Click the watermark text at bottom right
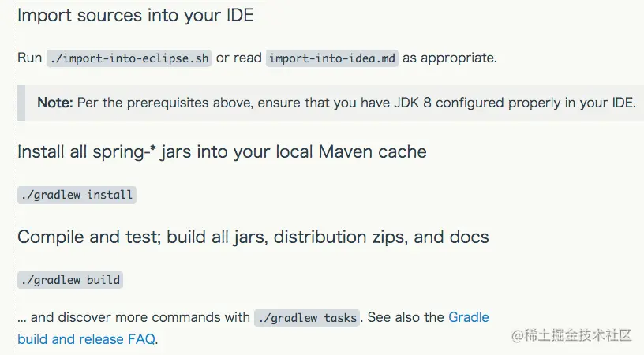The width and height of the screenshot is (644, 355). [571, 335]
